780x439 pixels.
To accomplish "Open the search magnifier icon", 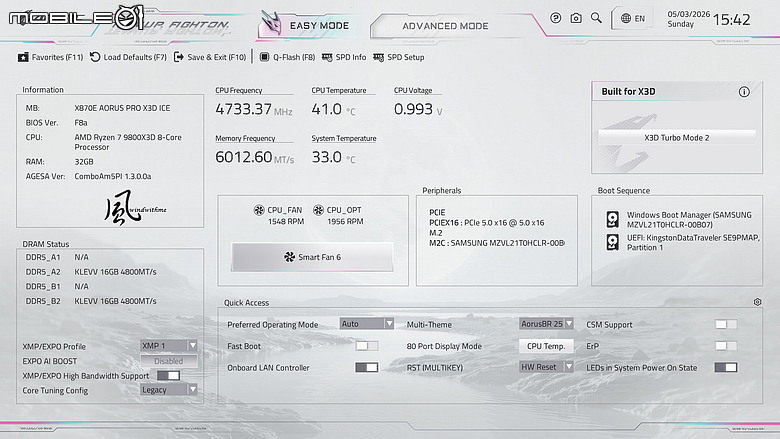I will [596, 18].
